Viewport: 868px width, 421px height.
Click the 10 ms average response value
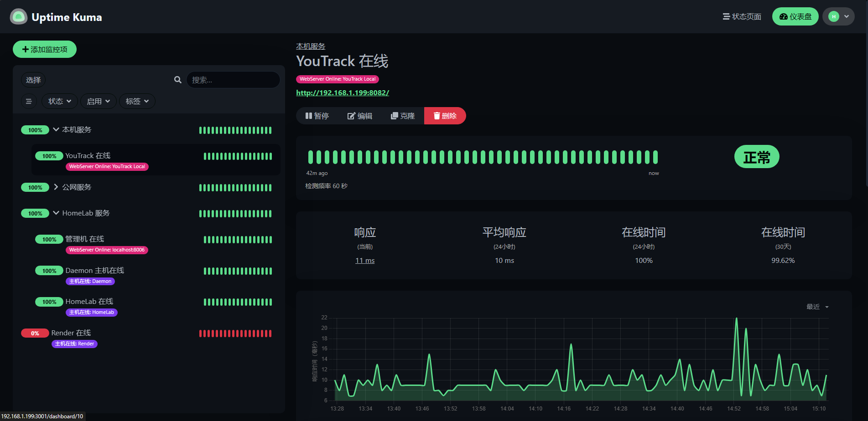(x=504, y=261)
